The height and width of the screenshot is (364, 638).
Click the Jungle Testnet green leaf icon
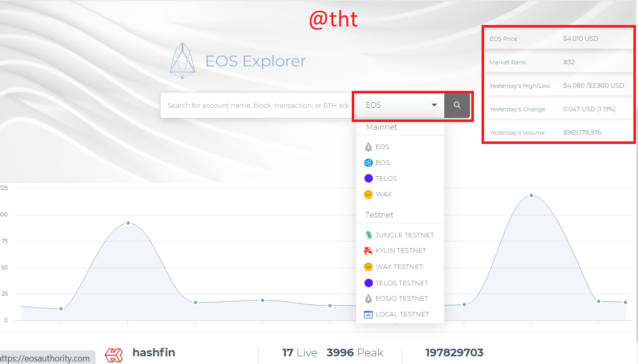(x=368, y=235)
